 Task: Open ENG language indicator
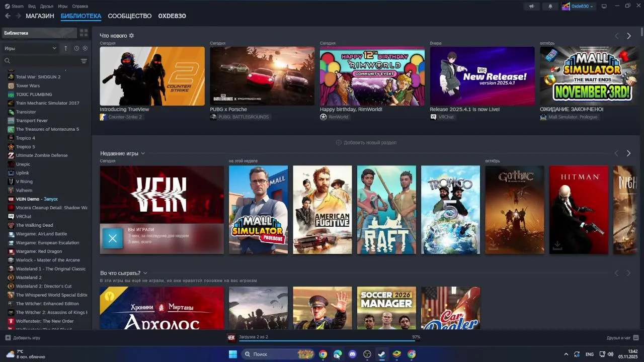(x=590, y=354)
